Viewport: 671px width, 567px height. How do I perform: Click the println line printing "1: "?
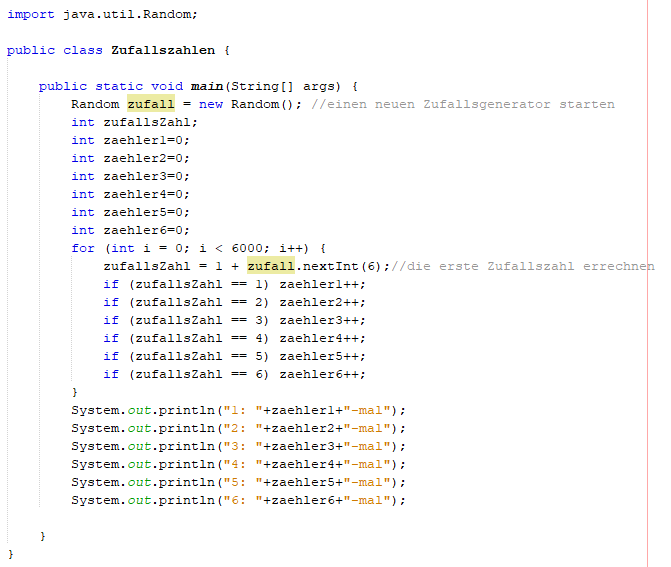point(238,410)
